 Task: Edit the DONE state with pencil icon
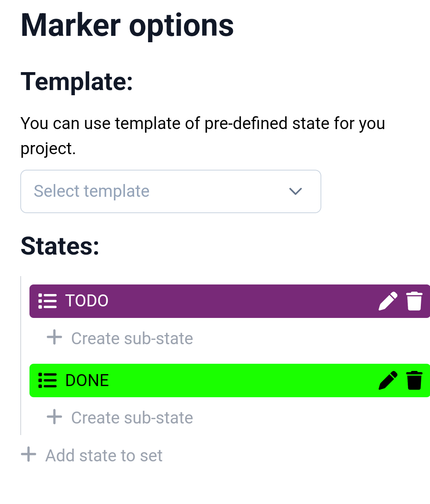tap(388, 380)
